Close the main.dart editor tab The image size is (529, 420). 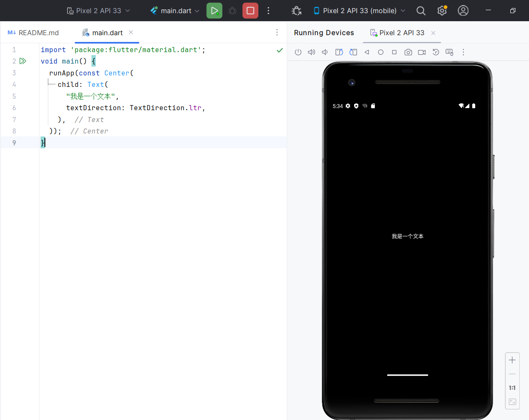[131, 32]
